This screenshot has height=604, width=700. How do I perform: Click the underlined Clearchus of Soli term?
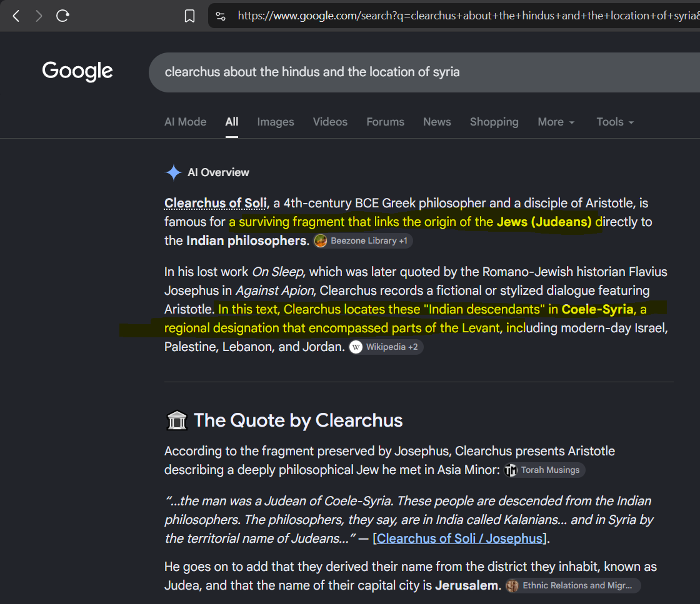[216, 203]
